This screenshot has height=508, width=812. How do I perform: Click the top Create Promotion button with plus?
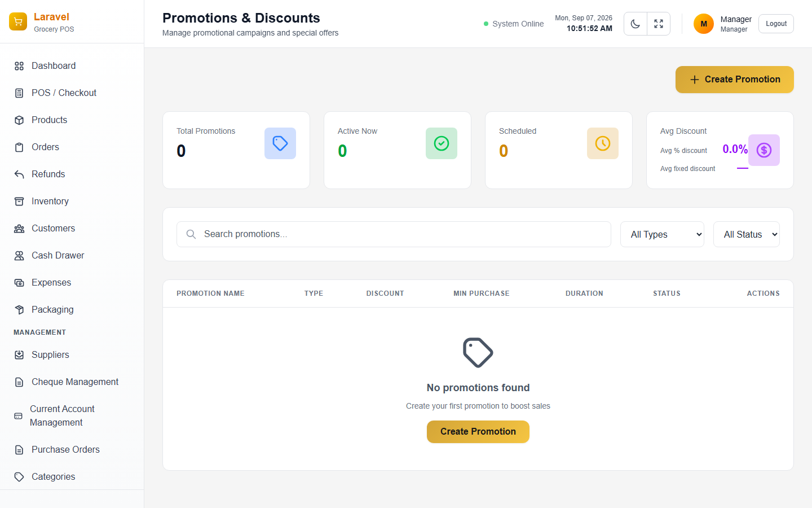pyautogui.click(x=735, y=80)
